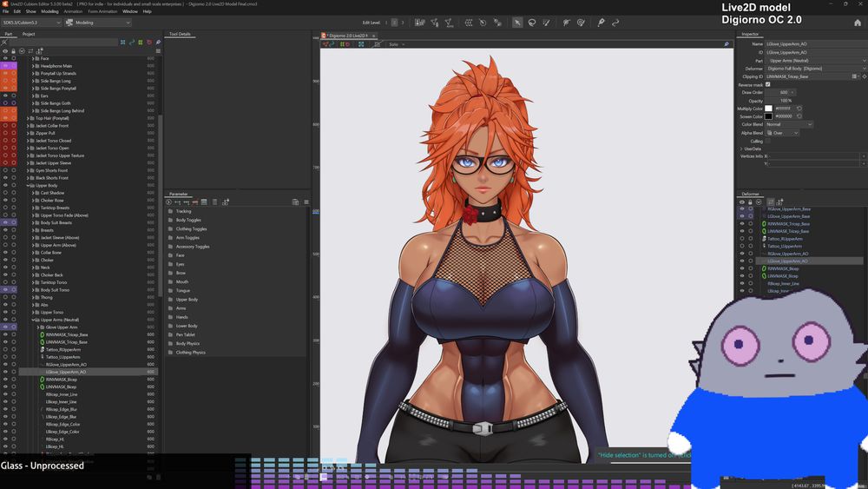Viewport: 868px width, 489px height.
Task: Toggle visibility of Tattoo_RUpperArm in Deformer panel
Action: click(x=742, y=239)
